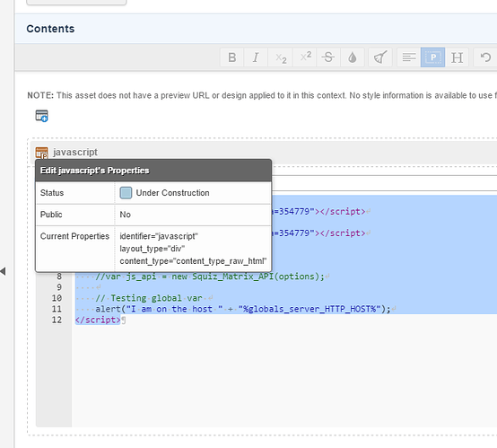The image size is (497, 448).
Task: Collapse the left panel with the arrow
Action: click(3, 271)
